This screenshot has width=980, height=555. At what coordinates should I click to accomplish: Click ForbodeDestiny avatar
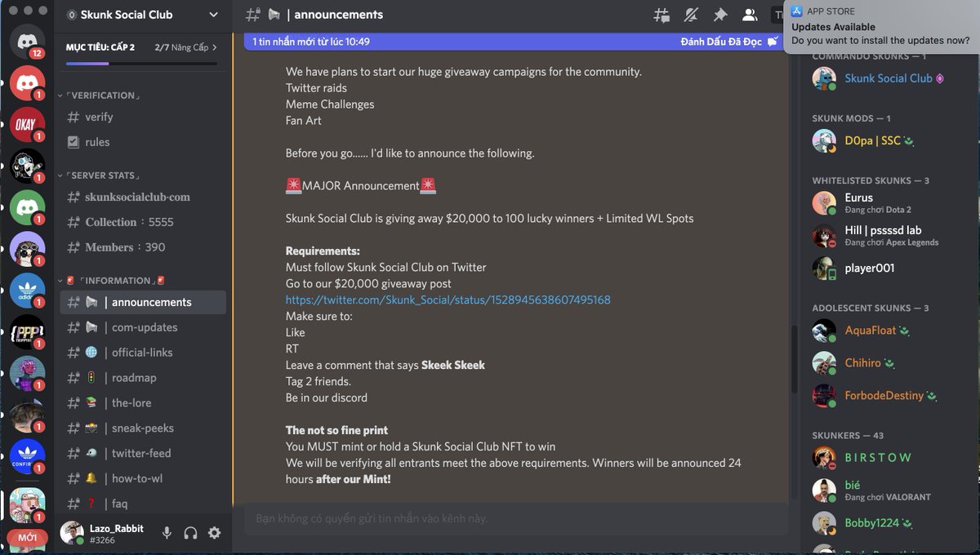(x=824, y=395)
